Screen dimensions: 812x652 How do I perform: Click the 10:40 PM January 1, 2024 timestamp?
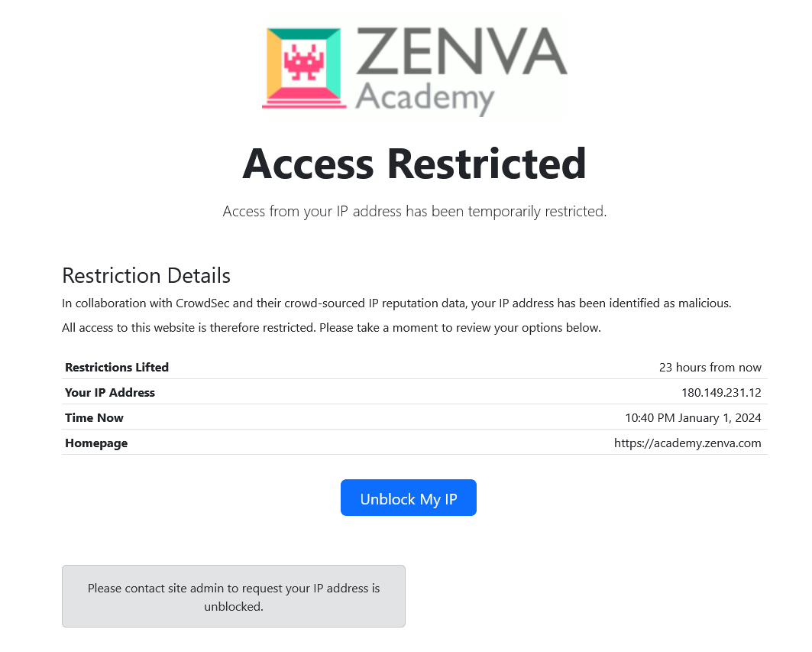(693, 418)
